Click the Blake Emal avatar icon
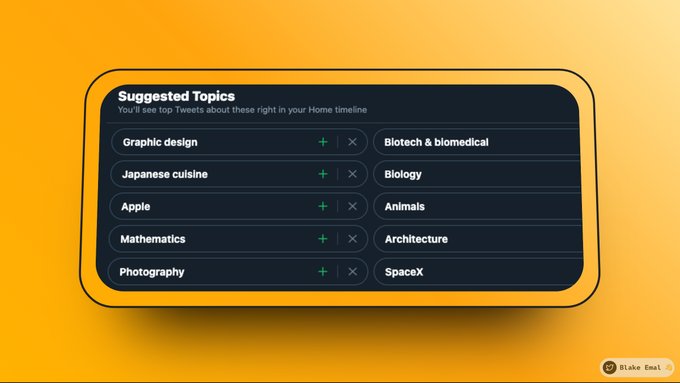680x383 pixels. coord(609,367)
